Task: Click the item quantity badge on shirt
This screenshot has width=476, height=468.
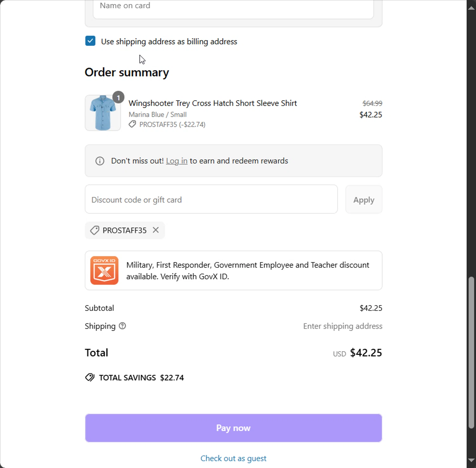Action: click(118, 97)
